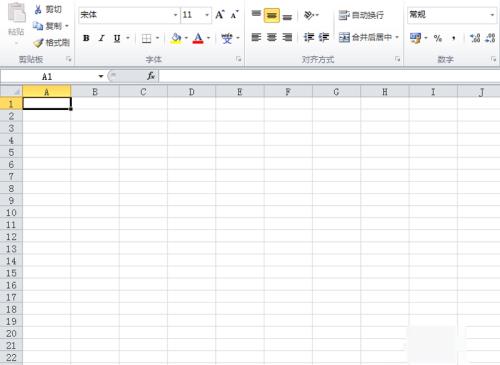Open number (数字) group dialog launcher

click(493, 59)
